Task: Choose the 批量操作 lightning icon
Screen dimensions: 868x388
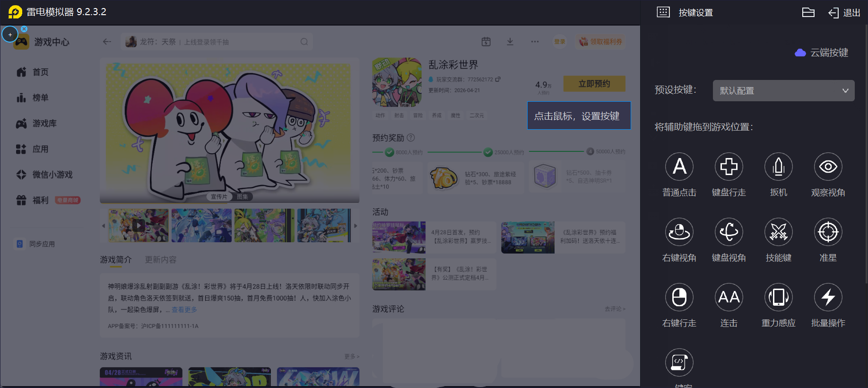Action: (x=828, y=297)
